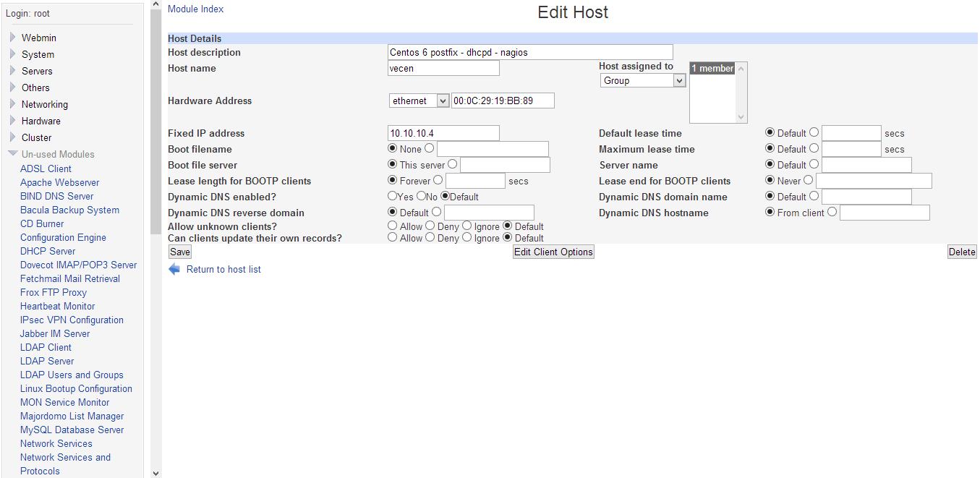Save the host configuration
The height and width of the screenshot is (478, 980).
click(x=179, y=251)
